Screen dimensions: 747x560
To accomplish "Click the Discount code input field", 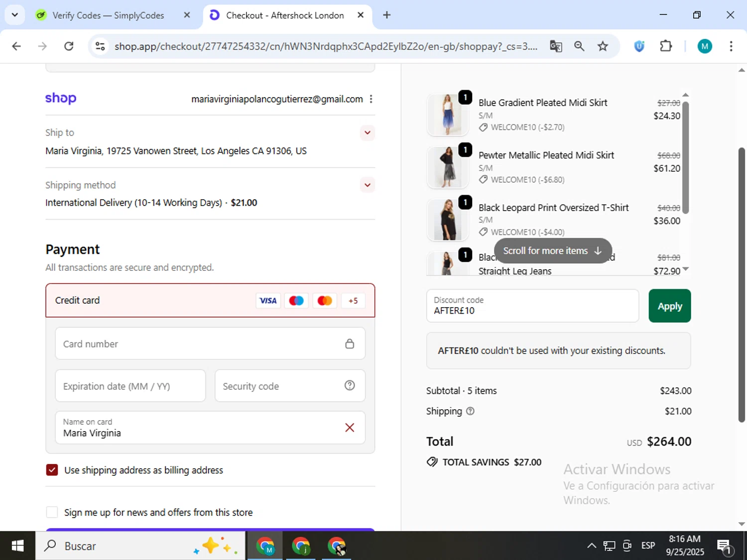I will click(532, 306).
